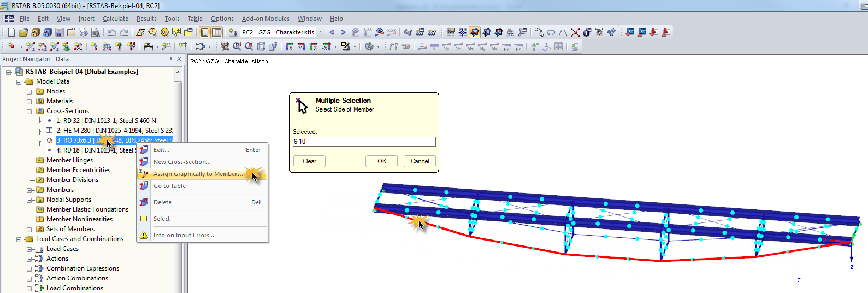
Task: Show shear force Vz result diagram
Action: [x=458, y=46]
